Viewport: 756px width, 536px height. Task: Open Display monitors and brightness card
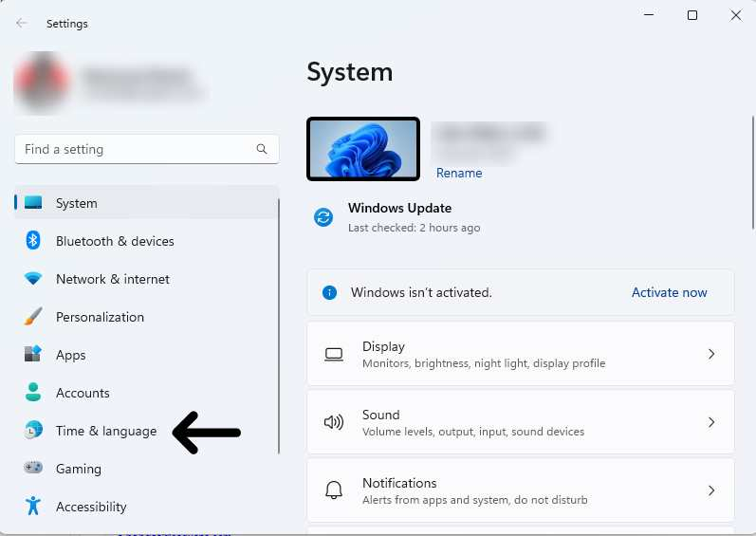point(521,354)
